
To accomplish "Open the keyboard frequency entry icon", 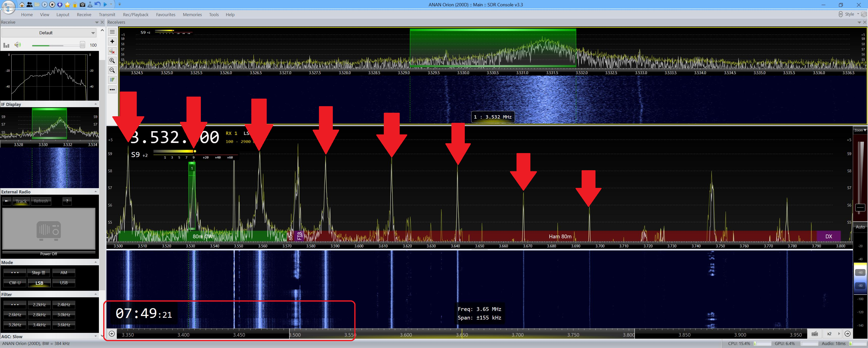I will 815,334.
